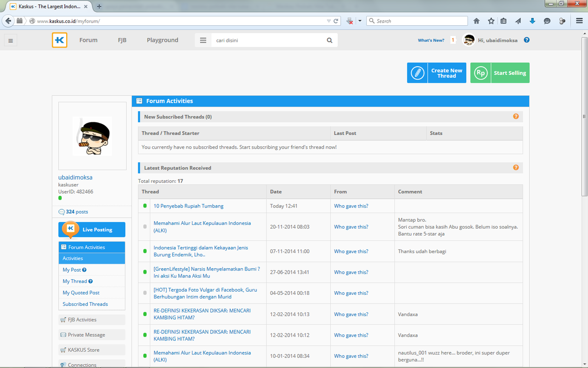Bookmark this page with the star icon

491,21
